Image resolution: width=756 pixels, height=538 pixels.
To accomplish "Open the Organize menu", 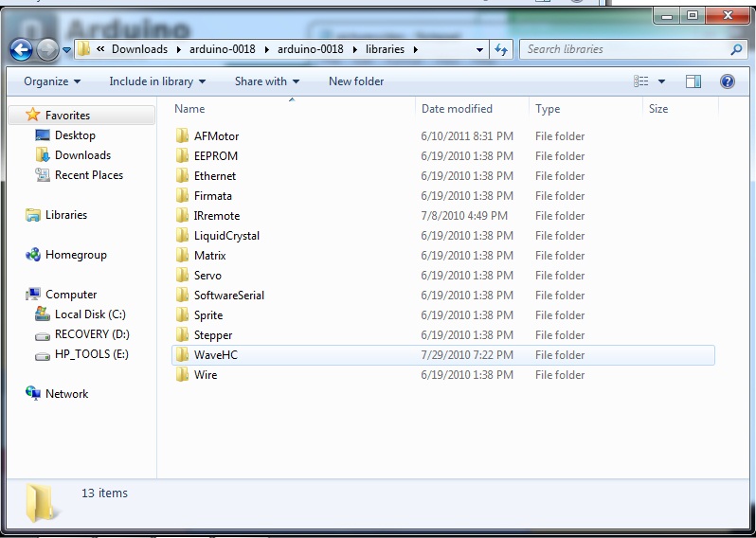I will [x=52, y=81].
